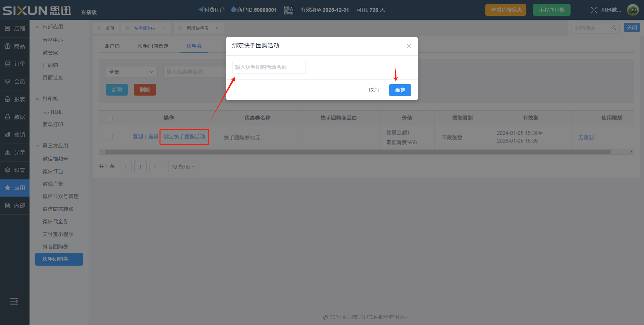This screenshot has width=644, height=325.
Task: Select the 快手门店绑定 sub-tab
Action: (153, 46)
